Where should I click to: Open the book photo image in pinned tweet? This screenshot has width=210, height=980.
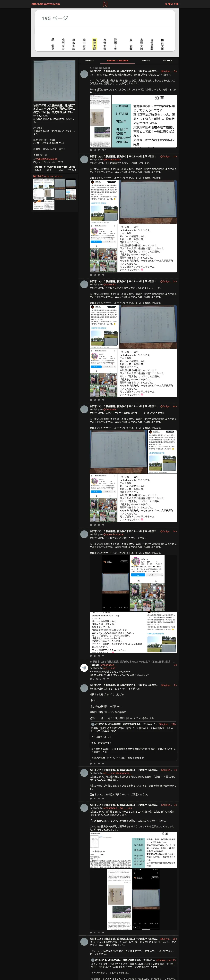(x=100, y=121)
